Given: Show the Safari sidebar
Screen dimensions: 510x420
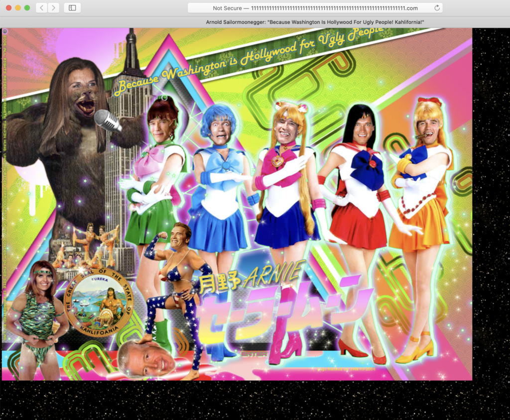Looking at the screenshot, I should (x=72, y=8).
